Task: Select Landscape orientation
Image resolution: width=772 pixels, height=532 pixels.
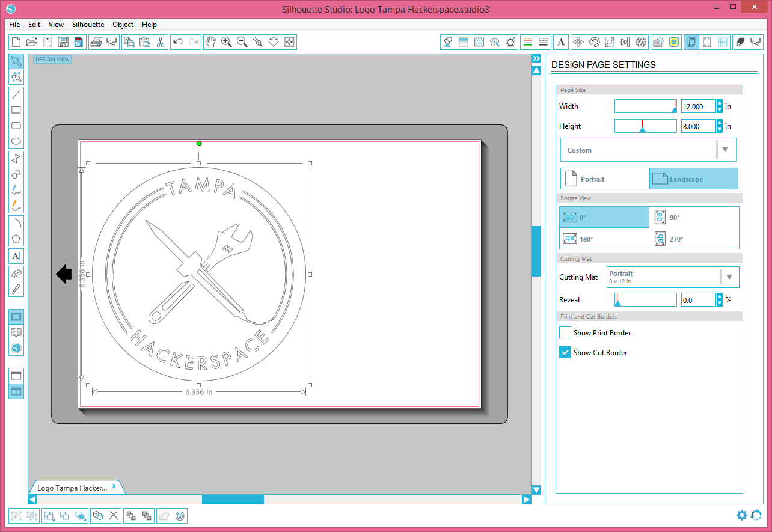Action: (694, 179)
